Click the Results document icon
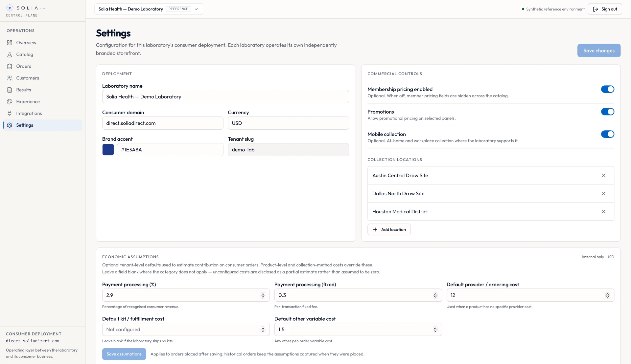The height and width of the screenshot is (364, 631). pos(10,90)
